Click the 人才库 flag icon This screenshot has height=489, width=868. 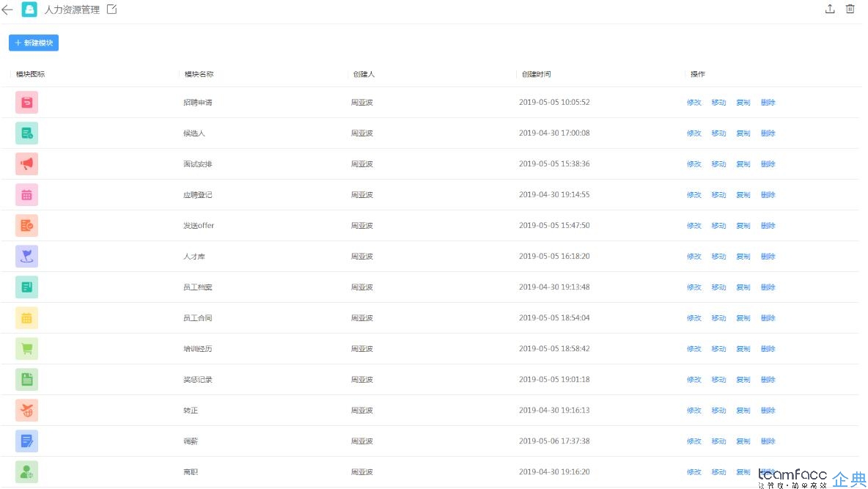pyautogui.click(x=26, y=257)
